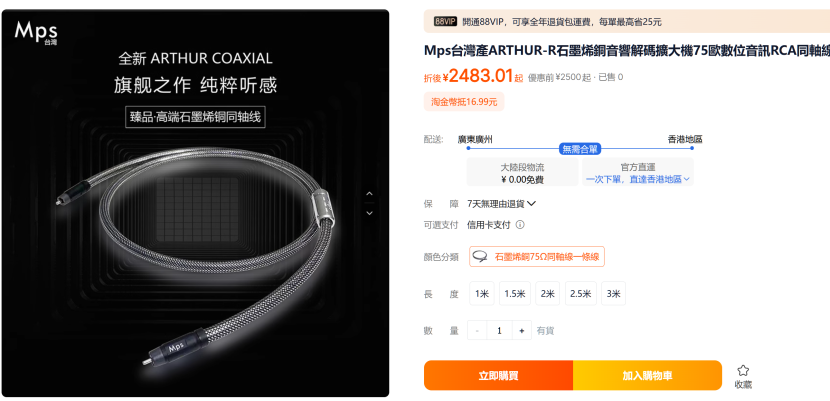
Task: Pick the 3米 length option
Action: click(614, 294)
